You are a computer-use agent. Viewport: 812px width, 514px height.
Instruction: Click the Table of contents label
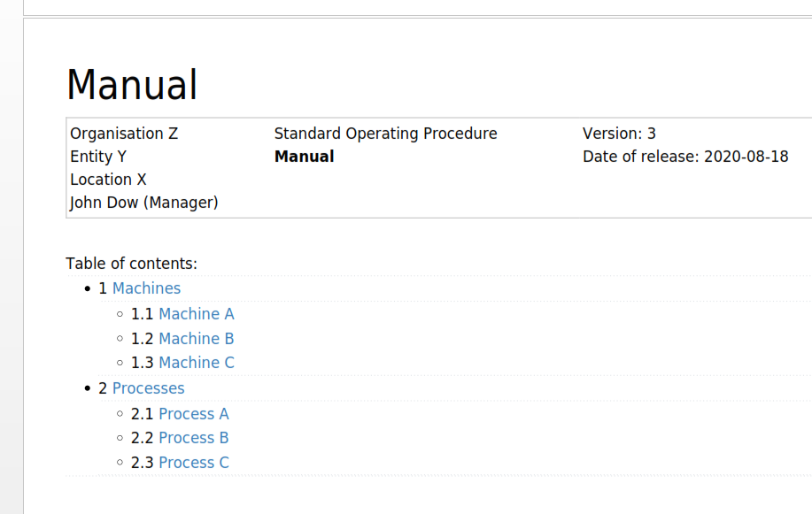pyautogui.click(x=132, y=264)
